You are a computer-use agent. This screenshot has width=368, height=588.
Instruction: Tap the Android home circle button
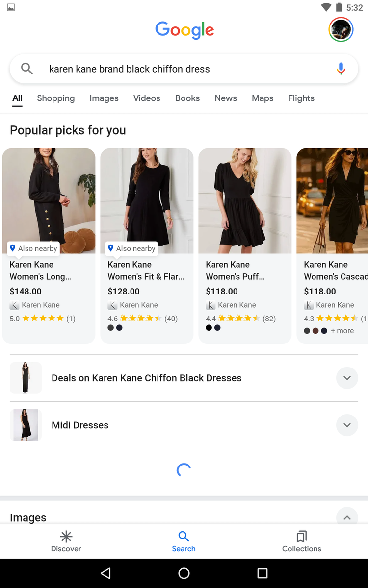(184, 573)
